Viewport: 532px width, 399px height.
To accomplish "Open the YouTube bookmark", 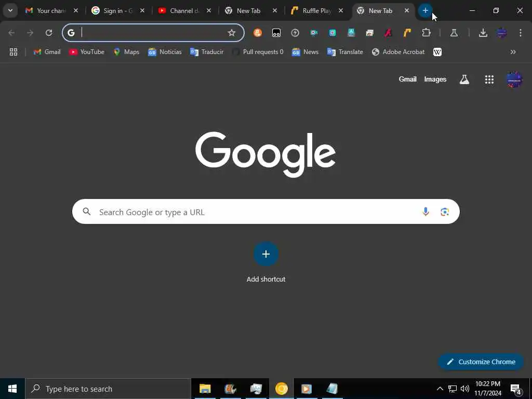I will (87, 52).
